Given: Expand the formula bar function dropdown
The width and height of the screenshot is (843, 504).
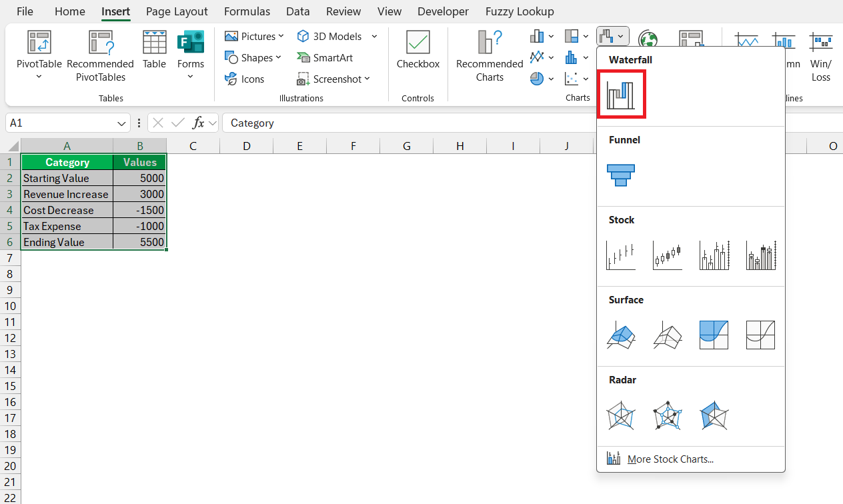Looking at the screenshot, I should 212,123.
